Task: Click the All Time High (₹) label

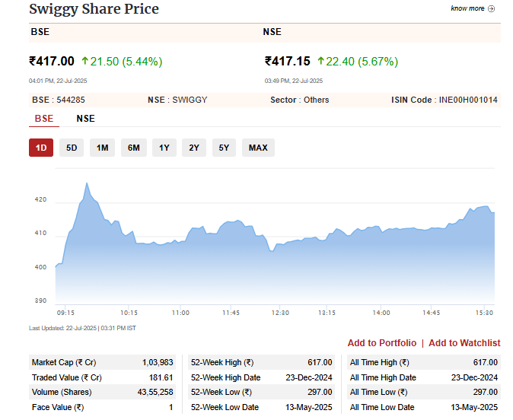Action: [x=380, y=362]
